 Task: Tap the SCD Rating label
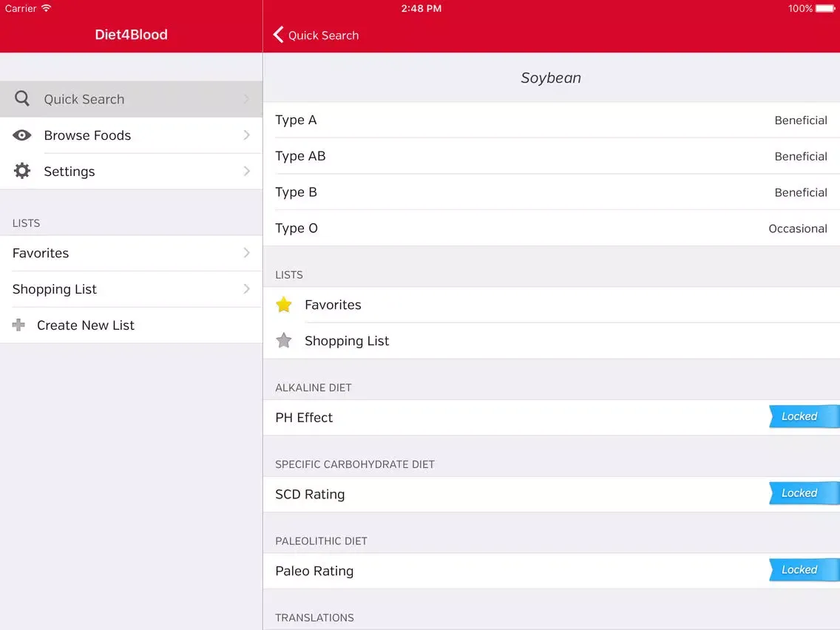tap(310, 494)
